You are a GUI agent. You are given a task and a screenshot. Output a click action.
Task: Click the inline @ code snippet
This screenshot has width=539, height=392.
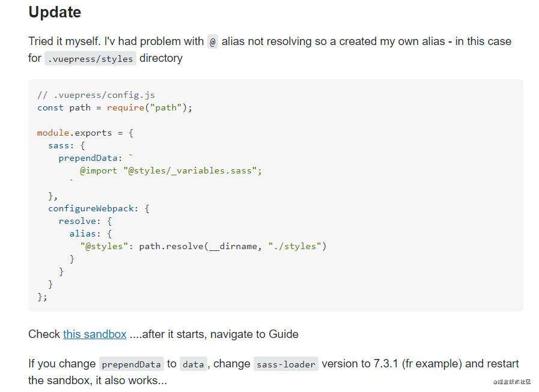[213, 42]
